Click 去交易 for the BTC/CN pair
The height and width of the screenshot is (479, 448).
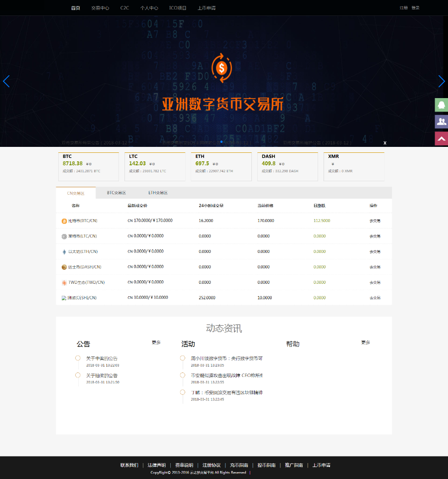point(374,220)
